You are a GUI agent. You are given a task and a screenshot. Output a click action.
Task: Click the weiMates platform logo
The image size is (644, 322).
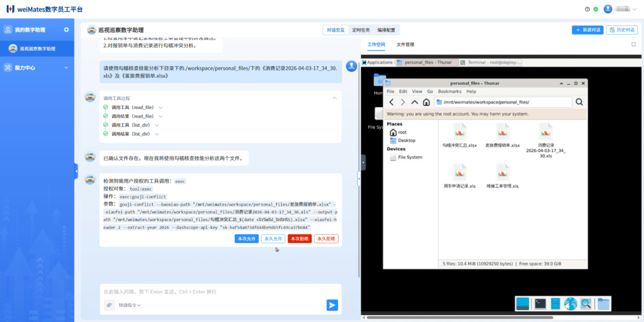[44, 9]
